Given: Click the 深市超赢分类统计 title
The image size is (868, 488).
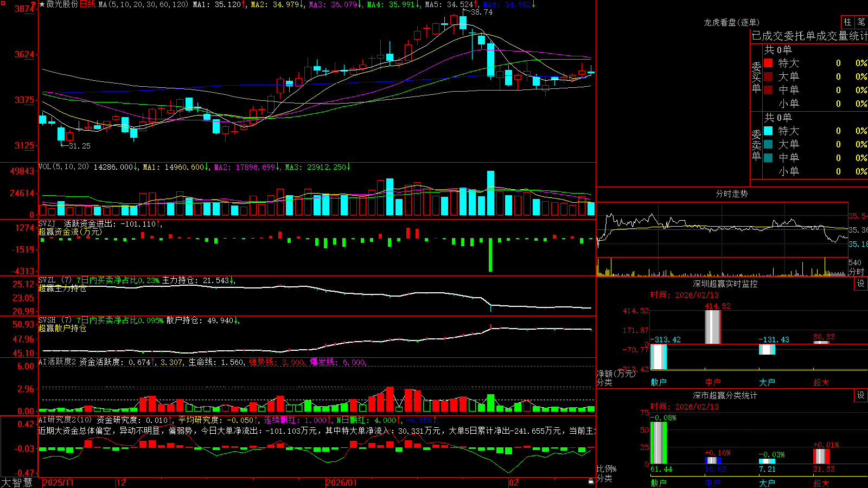Looking at the screenshot, I should coord(725,395).
